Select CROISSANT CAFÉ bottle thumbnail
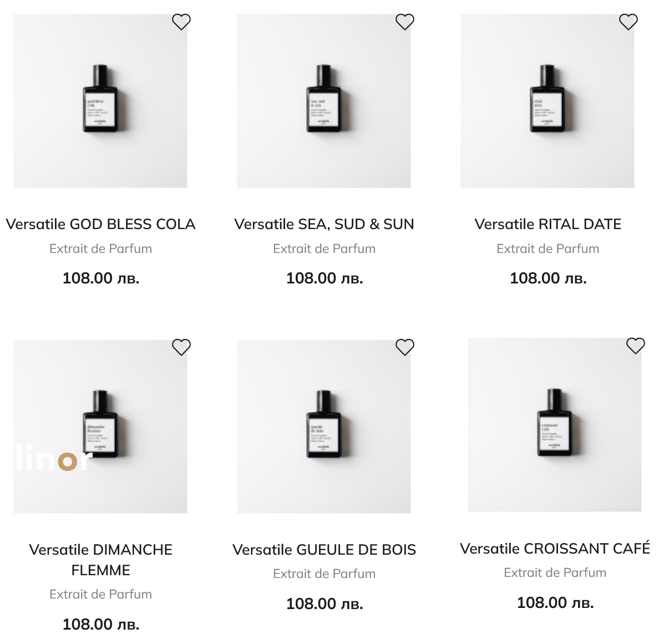This screenshot has height=644, width=659. pos(555,424)
